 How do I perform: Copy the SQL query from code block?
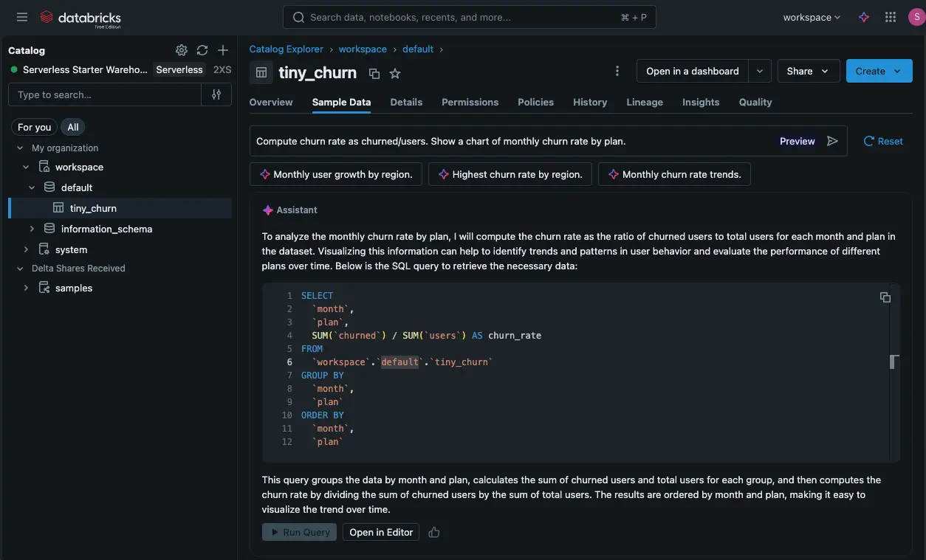click(885, 297)
